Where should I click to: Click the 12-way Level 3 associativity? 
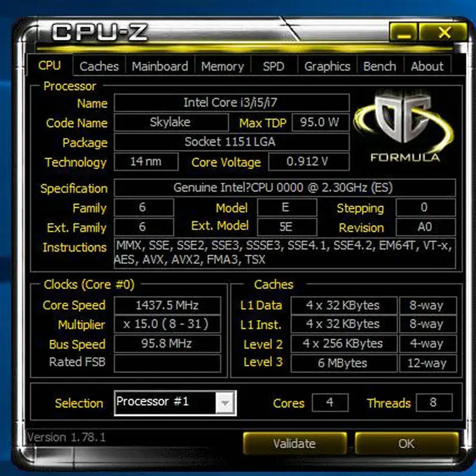[428, 363]
